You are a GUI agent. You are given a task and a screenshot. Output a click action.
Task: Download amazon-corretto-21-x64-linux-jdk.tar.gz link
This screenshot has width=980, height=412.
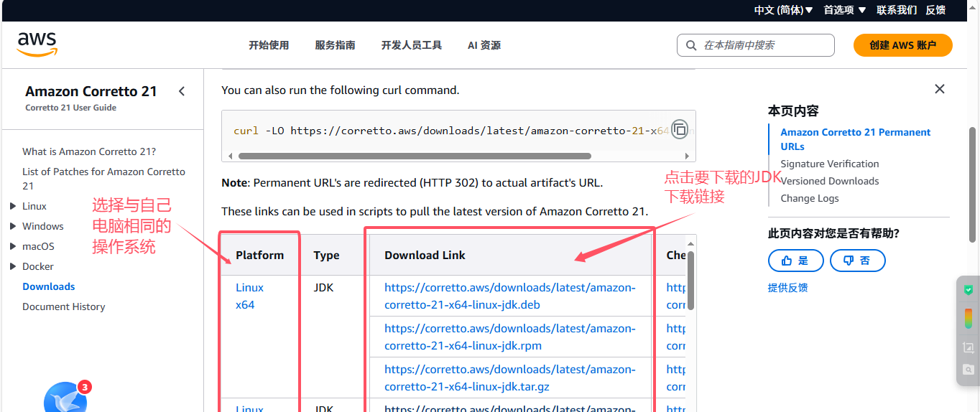tap(510, 378)
